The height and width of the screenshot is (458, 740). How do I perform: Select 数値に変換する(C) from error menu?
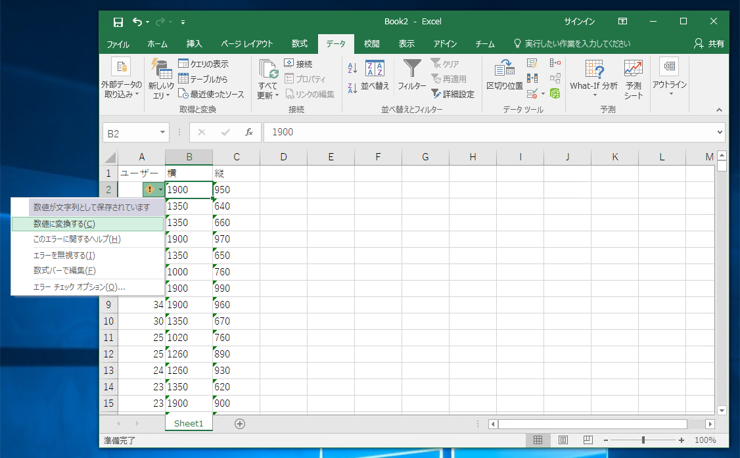65,224
